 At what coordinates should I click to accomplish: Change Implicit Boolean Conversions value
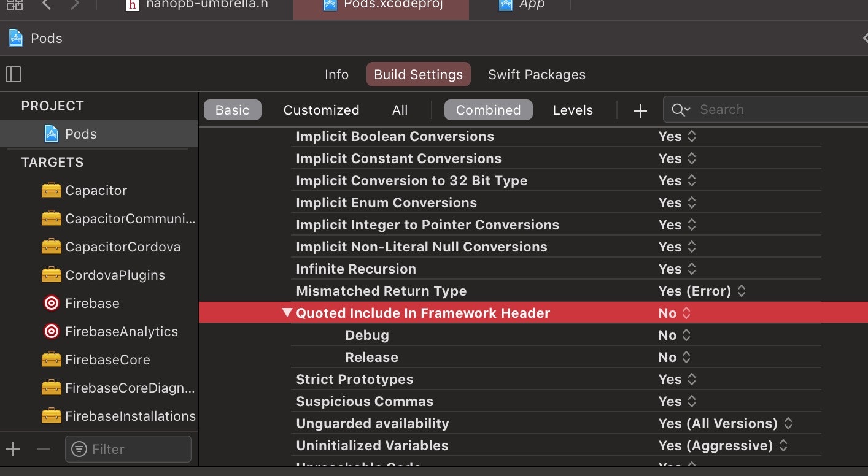[x=677, y=136]
